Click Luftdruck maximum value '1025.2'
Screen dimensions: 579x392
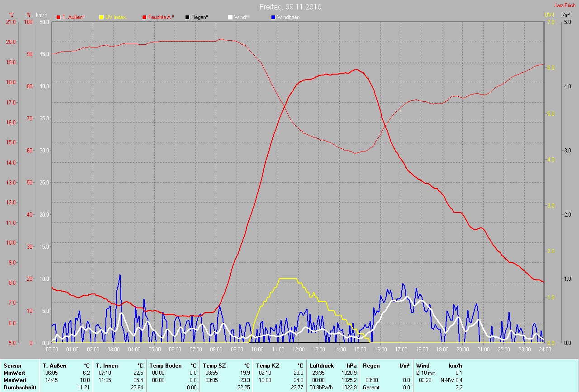point(349,380)
